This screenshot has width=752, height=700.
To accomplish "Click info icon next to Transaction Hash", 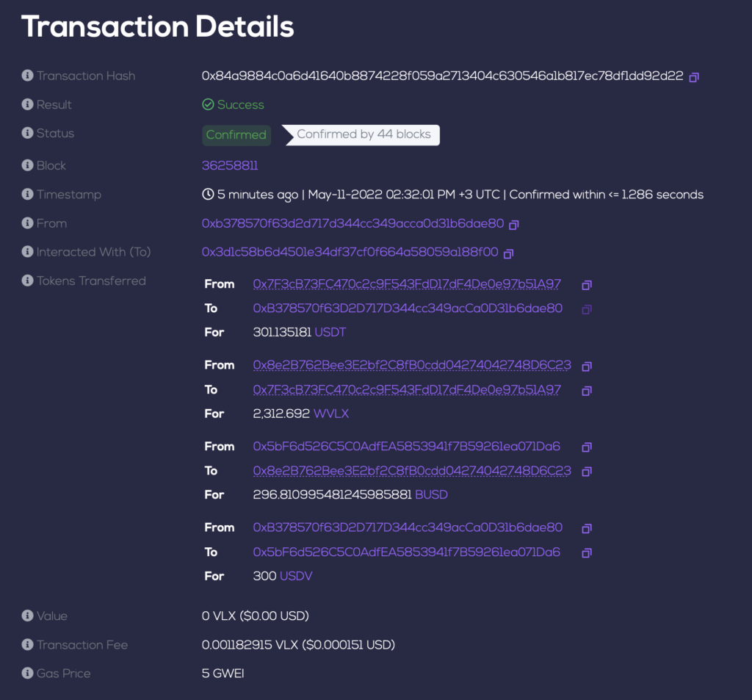I will tap(27, 76).
